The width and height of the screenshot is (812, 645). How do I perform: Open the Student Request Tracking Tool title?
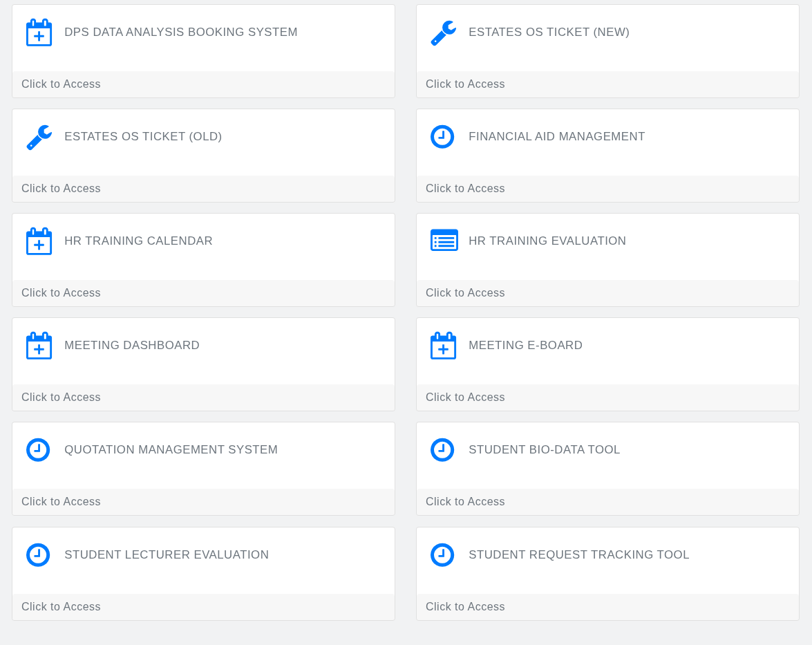point(579,555)
